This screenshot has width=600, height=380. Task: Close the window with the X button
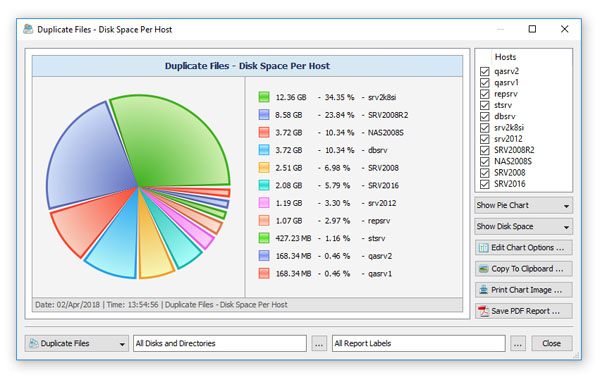(564, 29)
